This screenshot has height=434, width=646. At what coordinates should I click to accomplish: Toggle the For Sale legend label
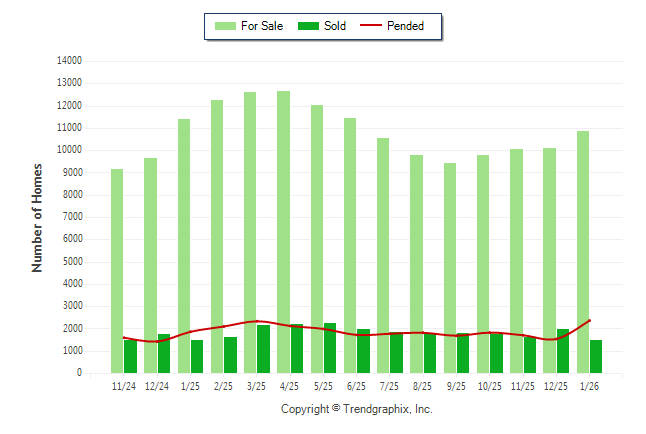click(262, 26)
